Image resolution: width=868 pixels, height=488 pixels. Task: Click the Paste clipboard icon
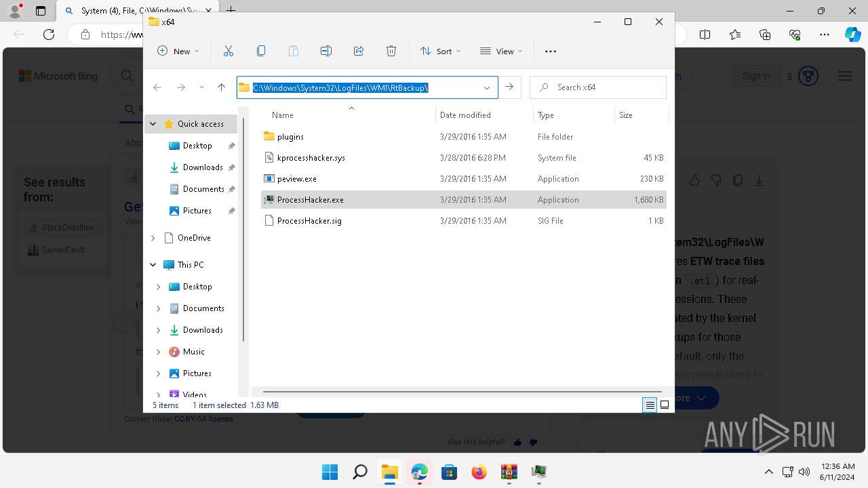pos(294,51)
